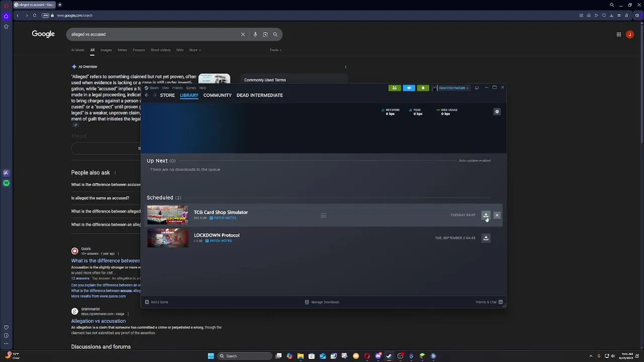644x362 pixels.
Task: Switch to Google AI Mode tab
Action: tap(77, 50)
